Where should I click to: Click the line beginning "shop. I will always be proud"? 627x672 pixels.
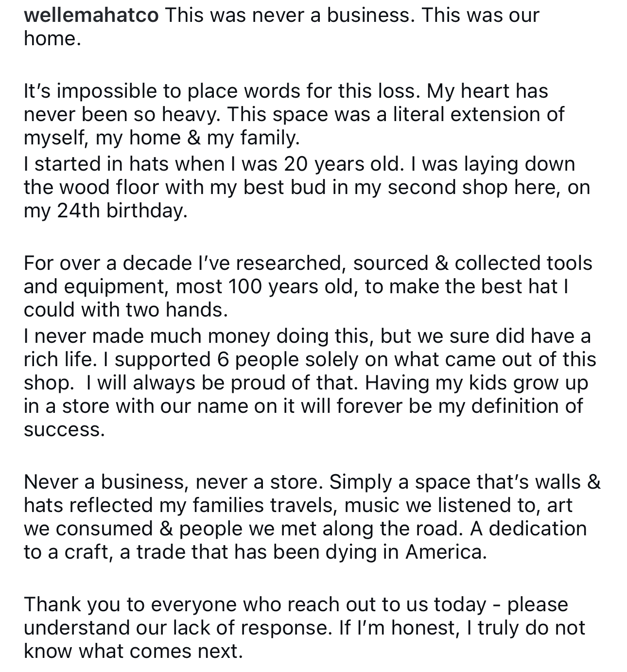click(x=306, y=383)
